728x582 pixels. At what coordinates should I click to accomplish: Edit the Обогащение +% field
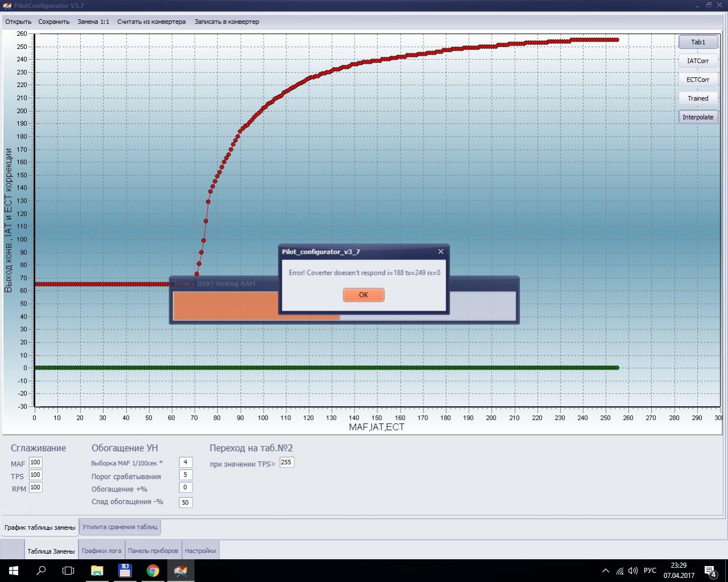pyautogui.click(x=186, y=488)
